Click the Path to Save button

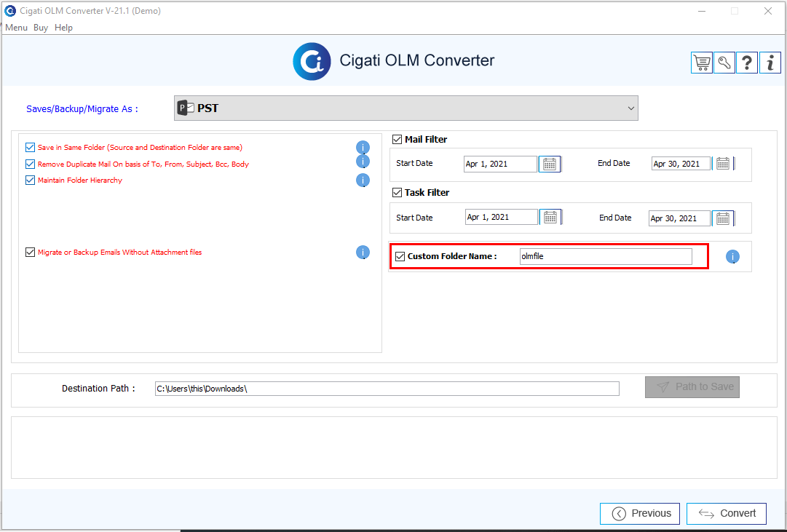pos(692,387)
